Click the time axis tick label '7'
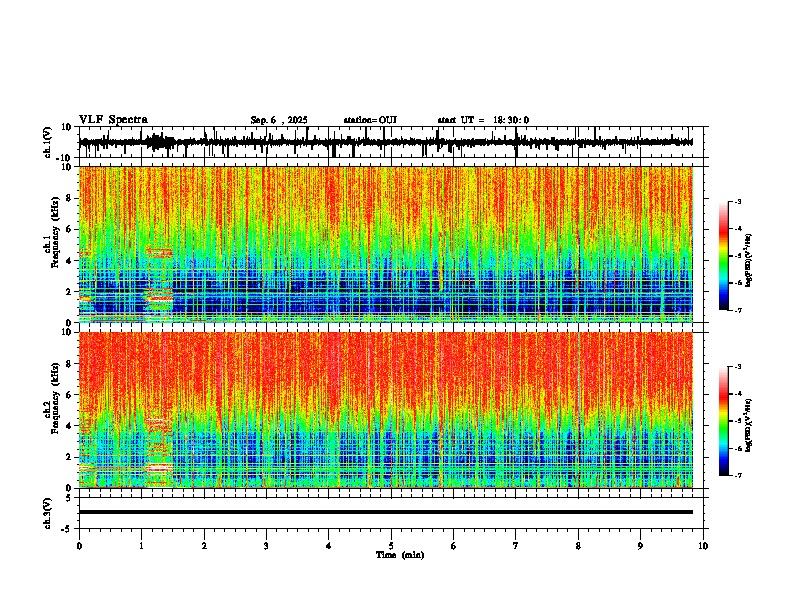Image resolution: width=792 pixels, height=612 pixels. pos(516,546)
